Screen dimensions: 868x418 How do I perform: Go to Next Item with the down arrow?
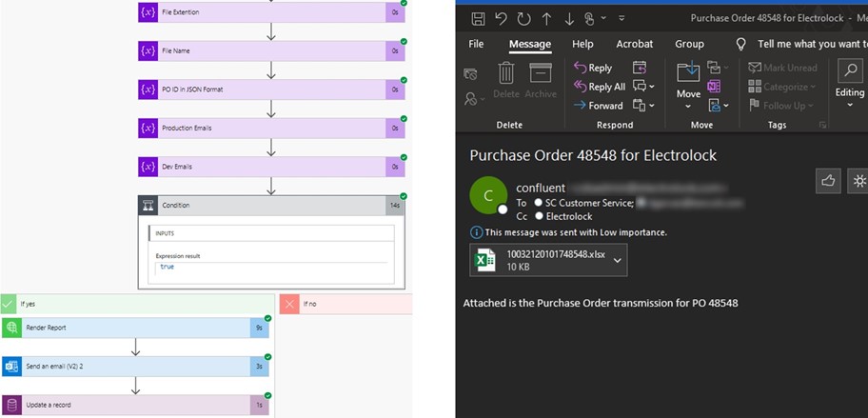(569, 19)
